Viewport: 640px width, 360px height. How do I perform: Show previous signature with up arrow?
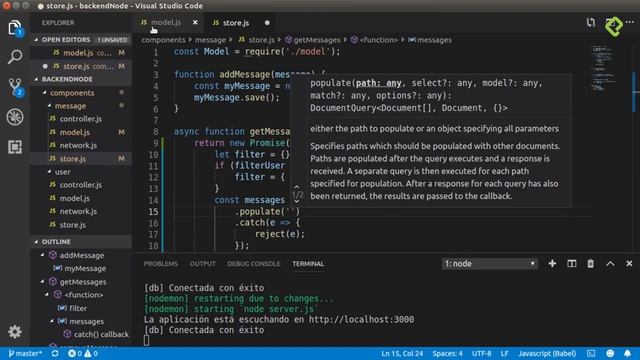tap(297, 187)
